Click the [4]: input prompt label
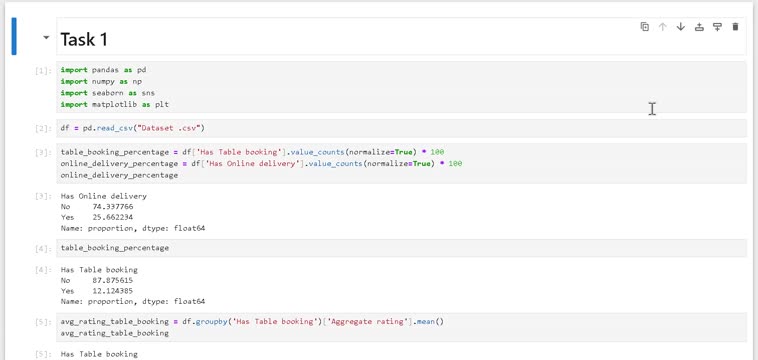The height and width of the screenshot is (360, 758). (x=43, y=249)
